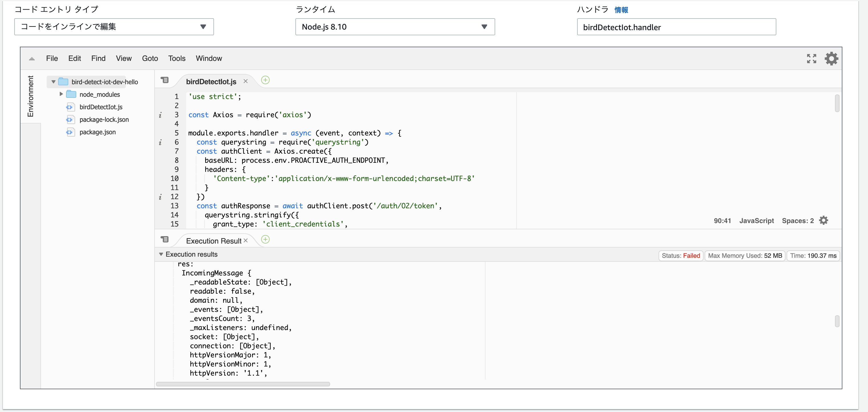Click the 情報 link beside ハンドラ
Image resolution: width=868 pixels, height=412 pixels.
tap(621, 10)
